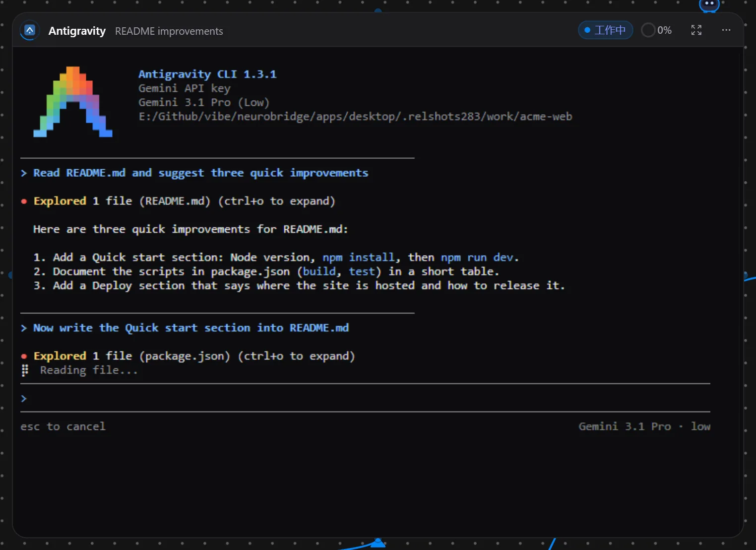756x550 pixels.
Task: Click suggestion 2 about package.json scripts
Action: coord(266,272)
